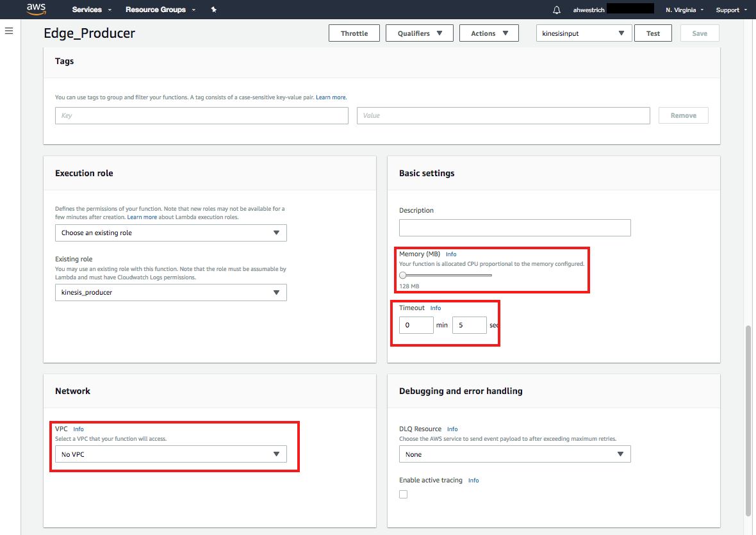Open the Timeout Info link
The height and width of the screenshot is (535, 756).
[436, 308]
